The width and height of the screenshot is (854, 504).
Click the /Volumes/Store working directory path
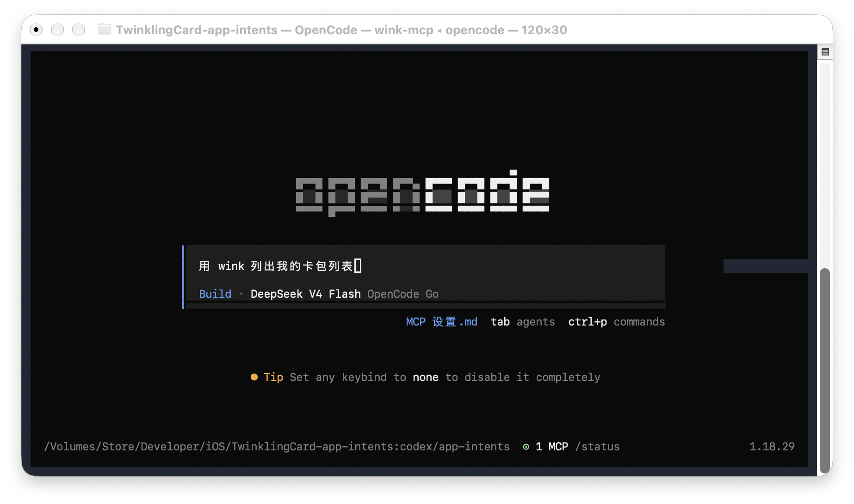point(277,447)
